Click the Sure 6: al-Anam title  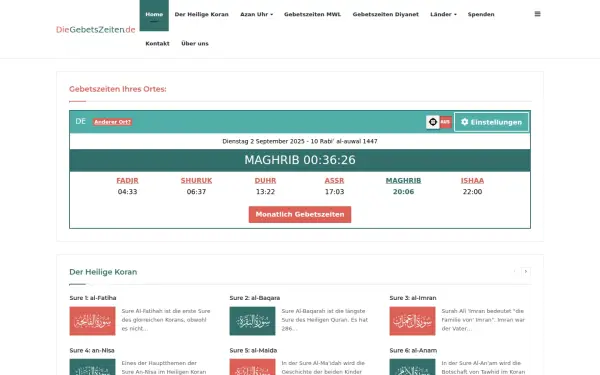point(413,350)
